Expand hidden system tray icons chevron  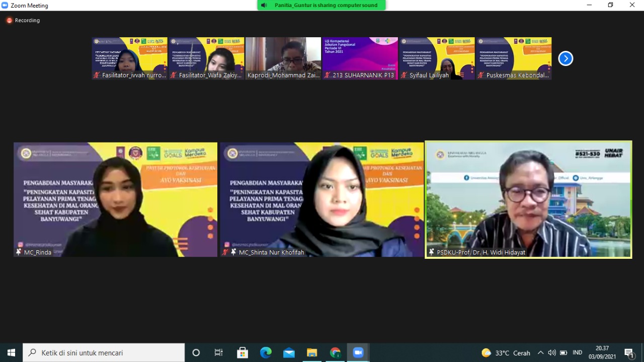(x=540, y=352)
